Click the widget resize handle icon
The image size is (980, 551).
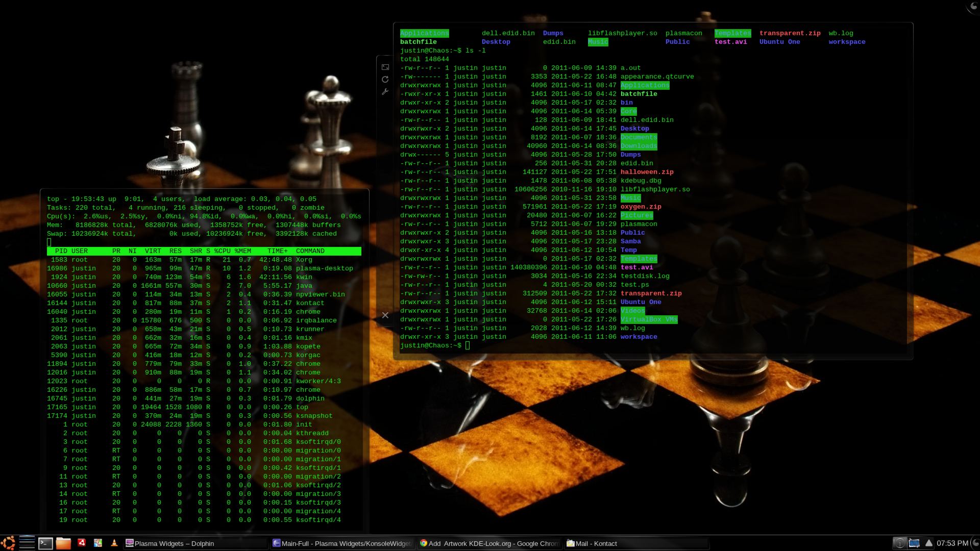pyautogui.click(x=385, y=67)
